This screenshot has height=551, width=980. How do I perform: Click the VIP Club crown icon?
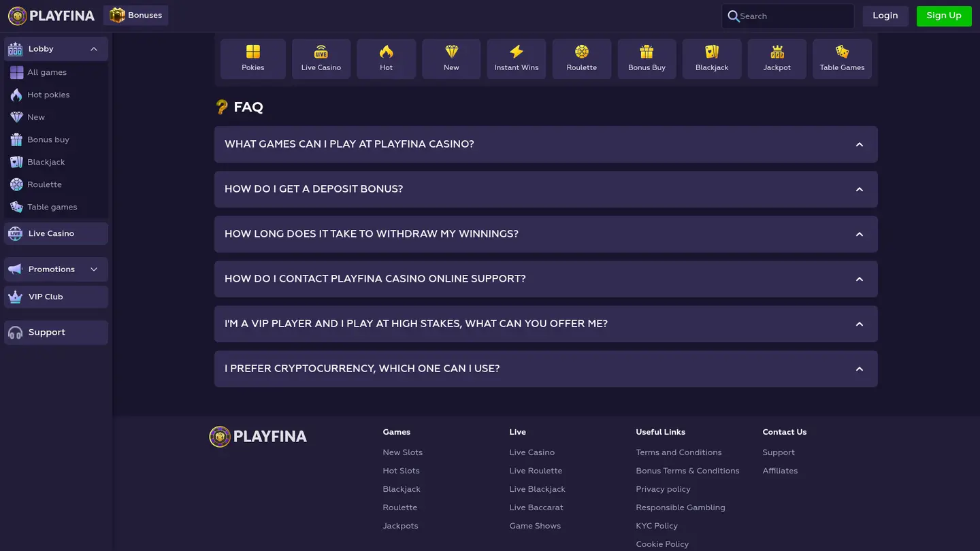click(x=15, y=297)
